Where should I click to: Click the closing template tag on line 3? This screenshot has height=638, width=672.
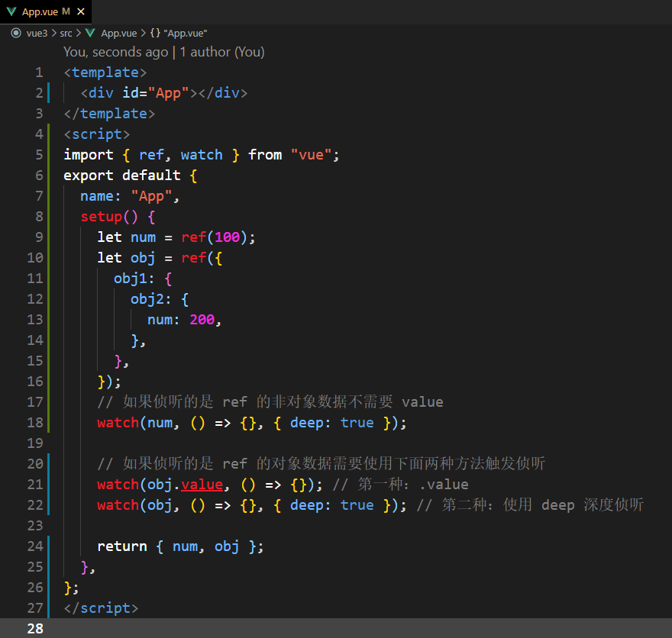(x=109, y=114)
